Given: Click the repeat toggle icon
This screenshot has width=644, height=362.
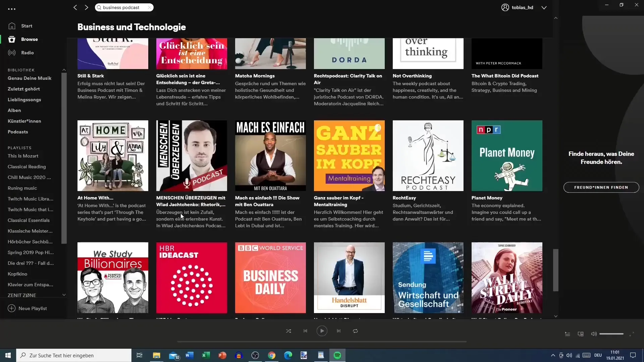Looking at the screenshot, I should point(356,330).
